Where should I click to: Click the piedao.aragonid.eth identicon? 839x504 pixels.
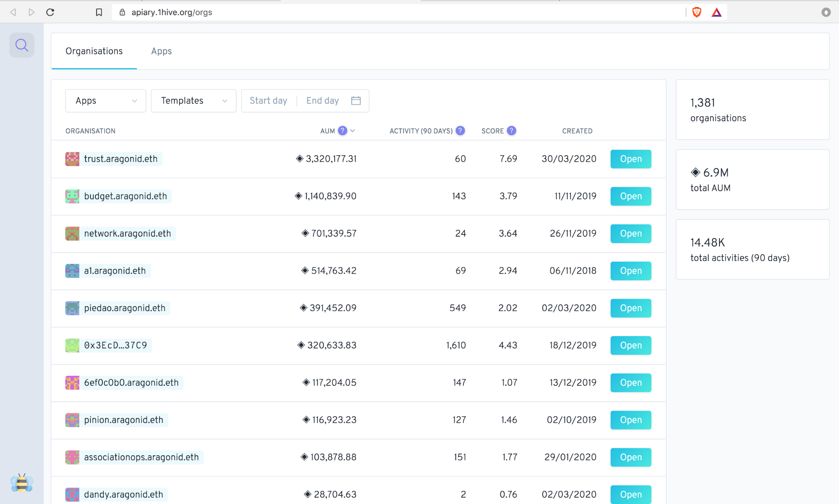click(x=72, y=308)
